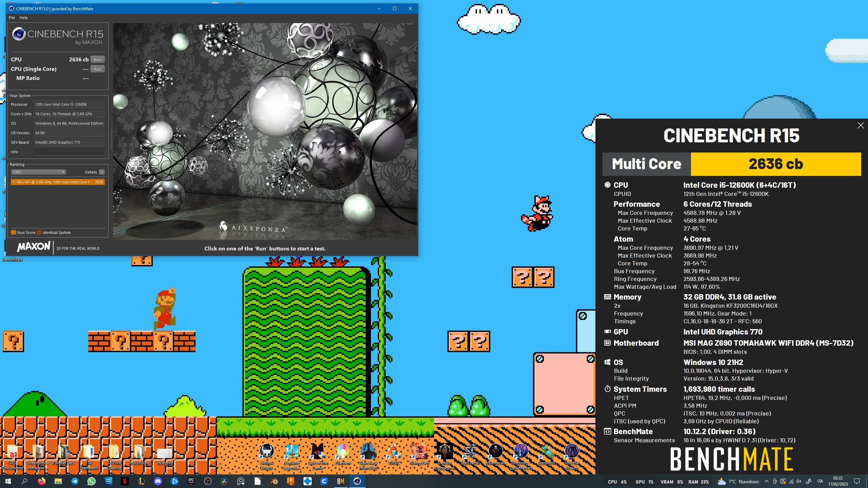Launch Firefox from the taskbar
Viewport: 868px width, 488px height.
pyautogui.click(x=41, y=481)
